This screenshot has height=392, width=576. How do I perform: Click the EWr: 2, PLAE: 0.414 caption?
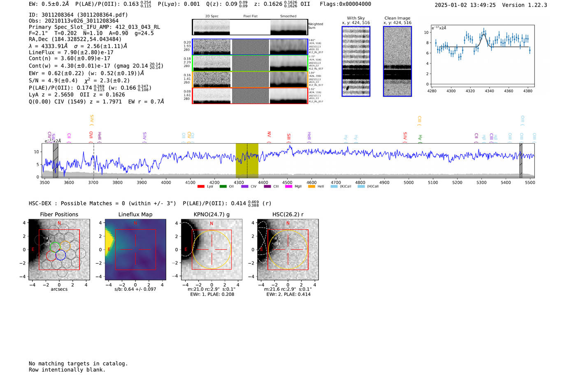click(x=288, y=295)
